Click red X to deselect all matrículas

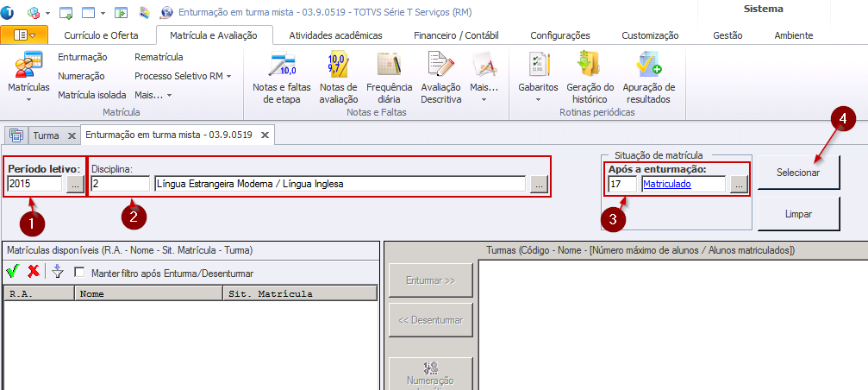click(x=34, y=272)
